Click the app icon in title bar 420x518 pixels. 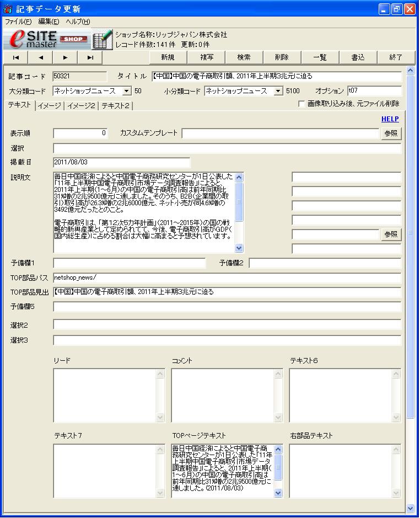[8, 9]
